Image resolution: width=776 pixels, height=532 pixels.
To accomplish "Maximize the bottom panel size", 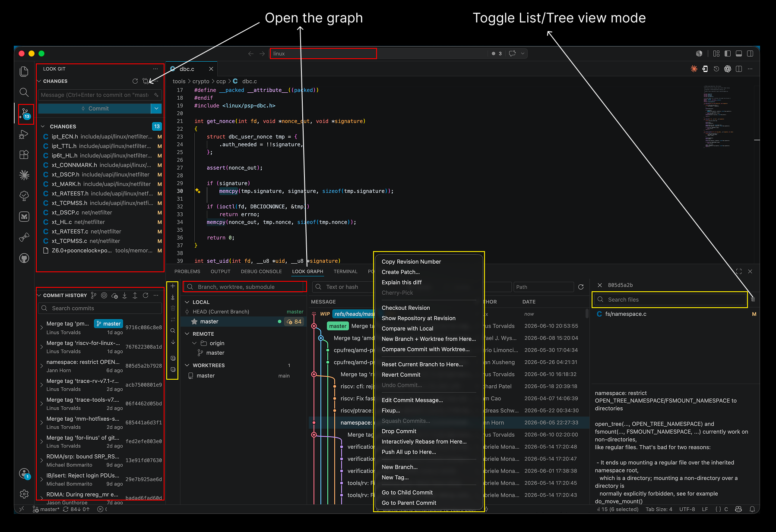I will click(739, 271).
